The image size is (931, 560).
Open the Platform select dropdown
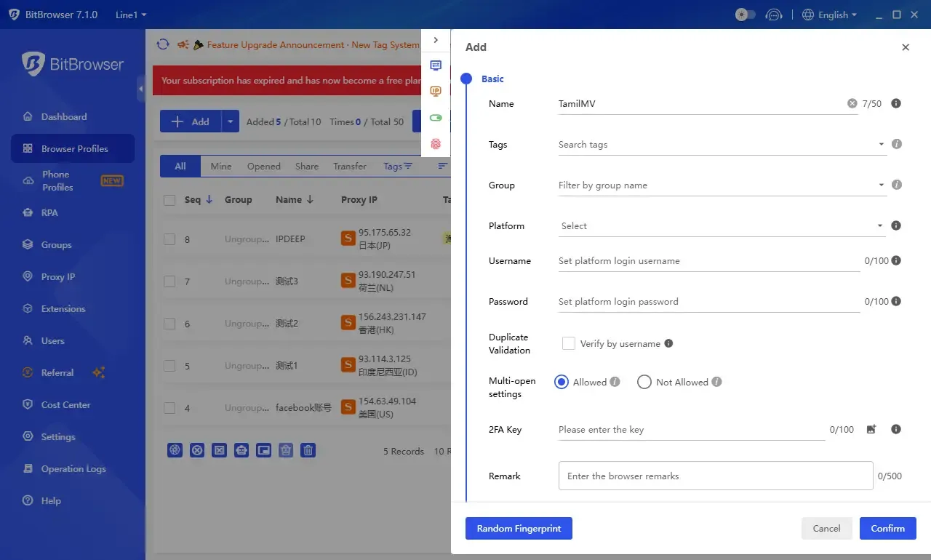coord(720,225)
